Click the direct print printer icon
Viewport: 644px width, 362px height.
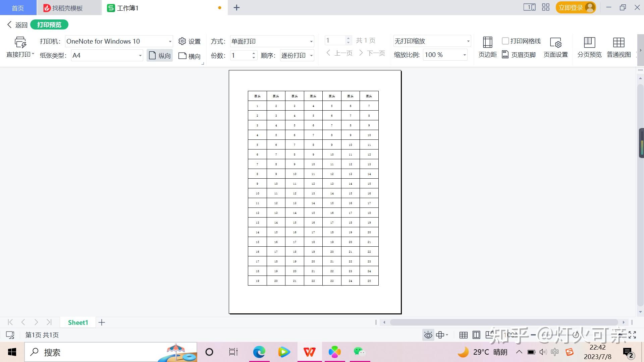click(x=20, y=43)
